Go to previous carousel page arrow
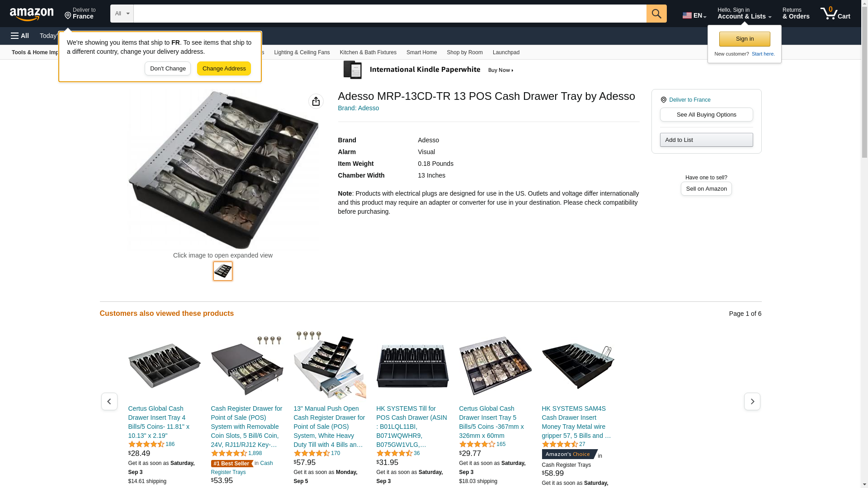This screenshot has height=488, width=868. coord(109,401)
